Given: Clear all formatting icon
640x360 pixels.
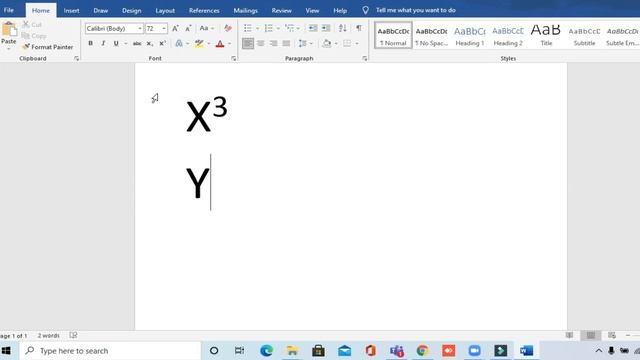Looking at the screenshot, I should click(x=228, y=28).
